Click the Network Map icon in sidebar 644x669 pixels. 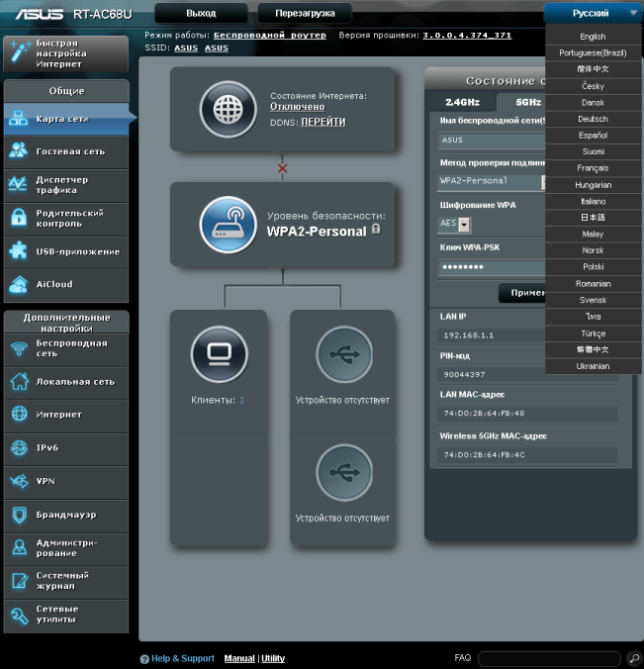[x=19, y=119]
